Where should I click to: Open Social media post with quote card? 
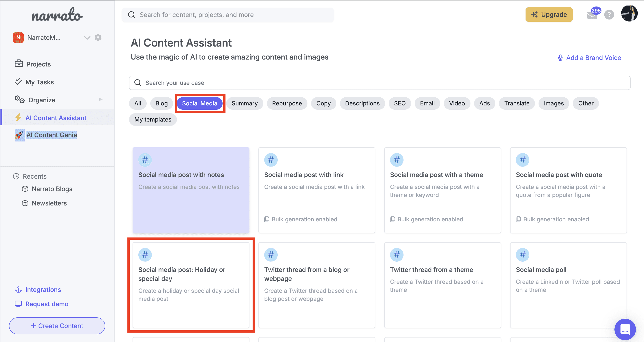(x=568, y=190)
